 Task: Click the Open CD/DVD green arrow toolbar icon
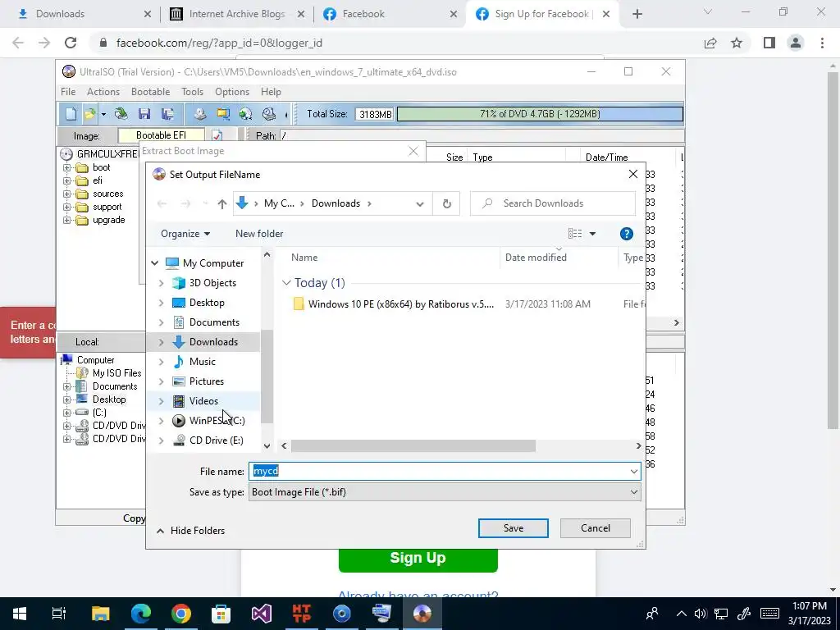tap(121, 113)
